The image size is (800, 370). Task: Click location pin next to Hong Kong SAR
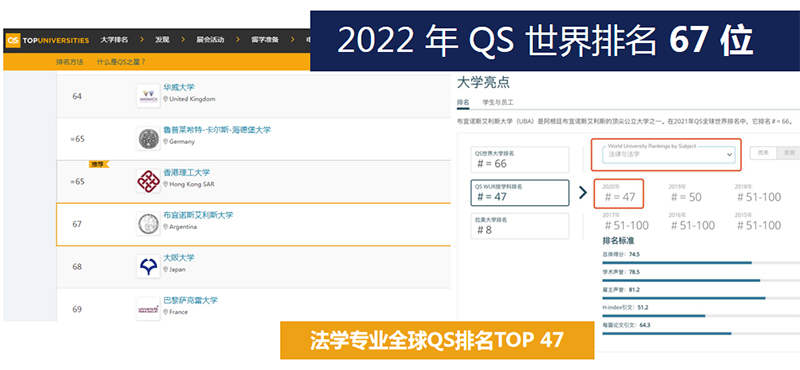[166, 184]
